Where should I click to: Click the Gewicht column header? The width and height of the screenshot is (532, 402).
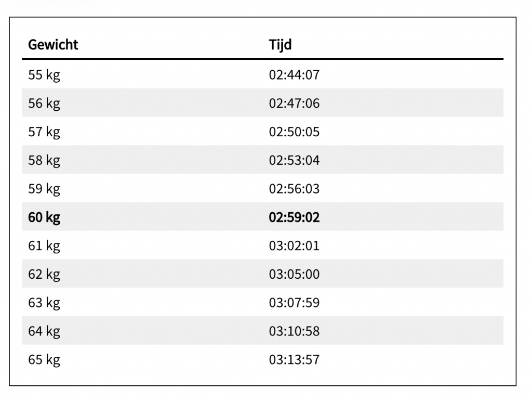pyautogui.click(x=53, y=45)
